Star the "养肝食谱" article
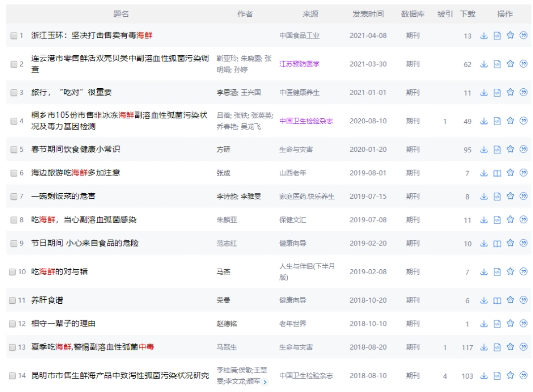The height and width of the screenshot is (392, 533). click(510, 300)
